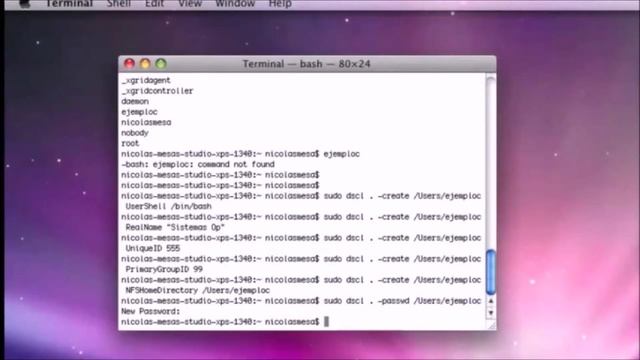Click the 'PrimaryGroupID 99' line
This screenshot has width=640, height=360.
click(164, 269)
